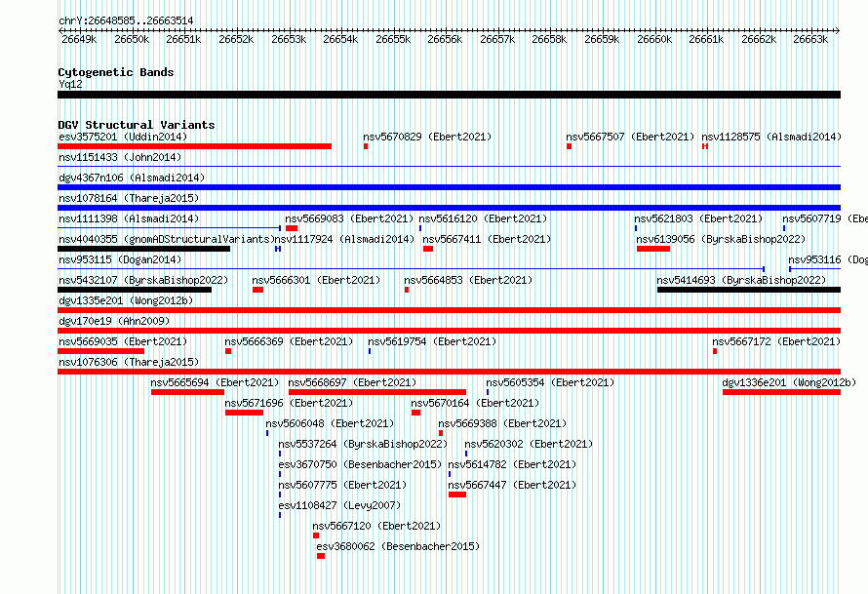The height and width of the screenshot is (594, 868).
Task: Select dgv1336e201 (Wong2012b) label
Action: (789, 382)
